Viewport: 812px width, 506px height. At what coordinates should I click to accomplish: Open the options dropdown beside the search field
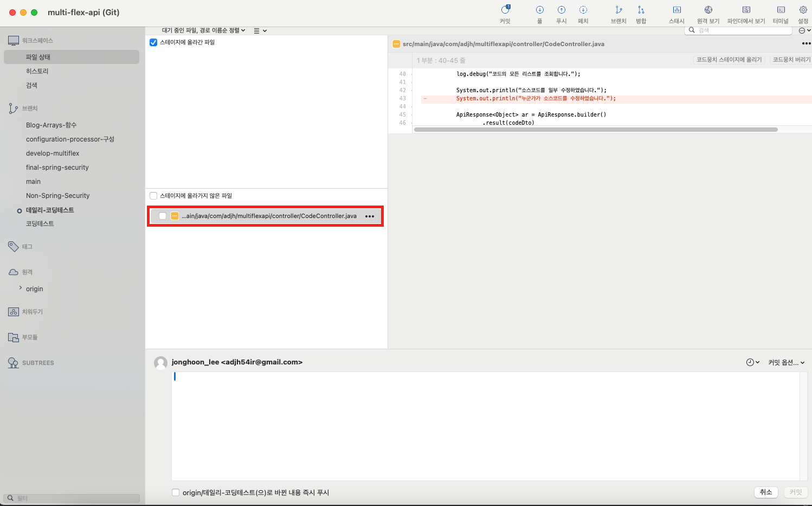[x=805, y=30]
